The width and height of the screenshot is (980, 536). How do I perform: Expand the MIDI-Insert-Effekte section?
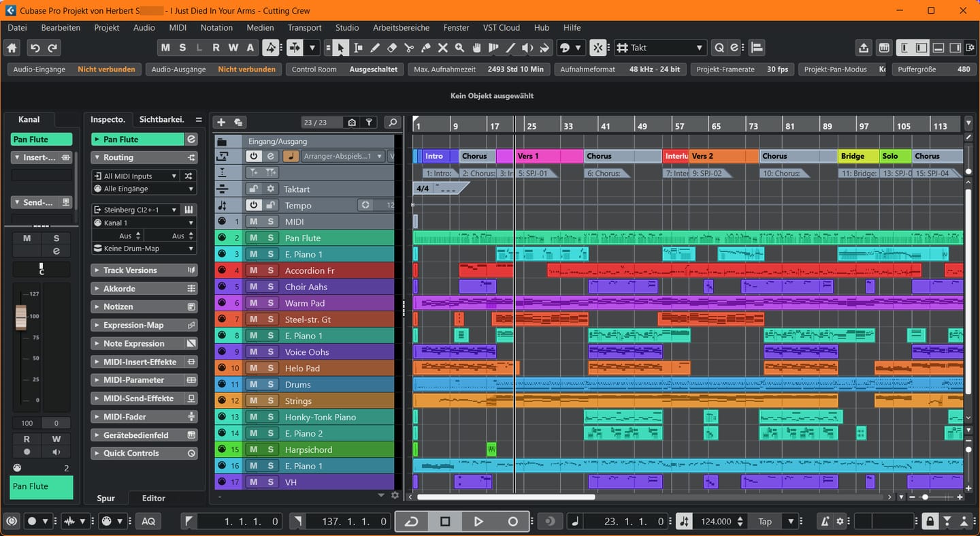[x=144, y=362]
